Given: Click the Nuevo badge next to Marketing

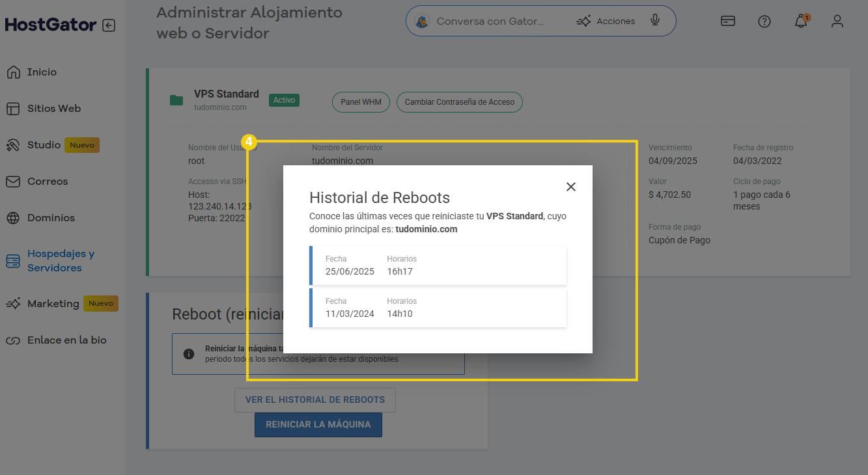Looking at the screenshot, I should tap(101, 304).
